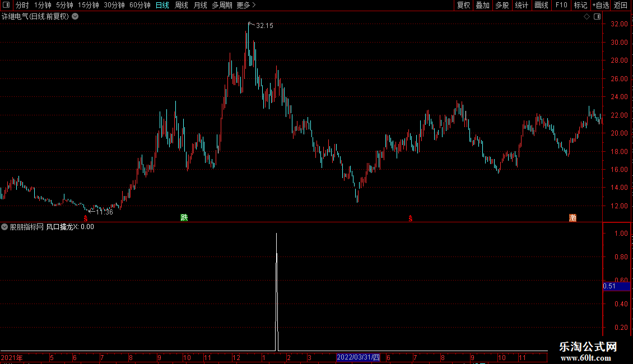Select the 30分钟 period
Screen dimensions: 633x364
(x=114, y=5)
